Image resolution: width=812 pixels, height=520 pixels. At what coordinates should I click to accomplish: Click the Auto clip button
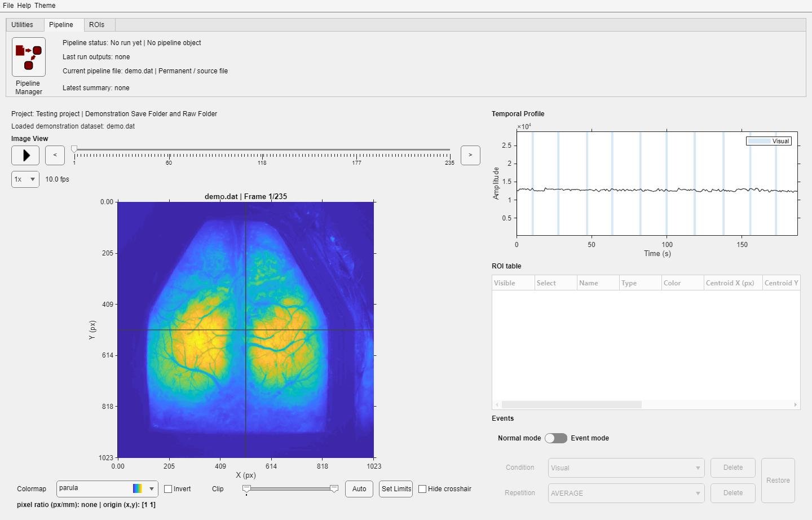click(x=359, y=489)
